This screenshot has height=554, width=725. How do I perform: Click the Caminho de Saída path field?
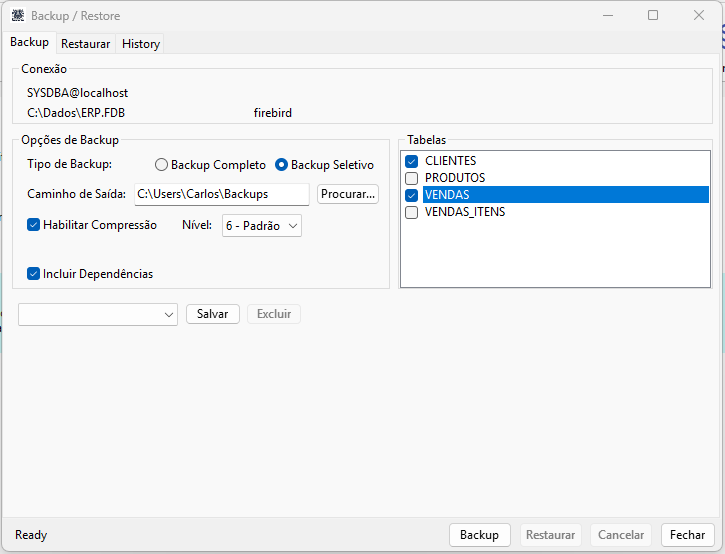point(221,194)
